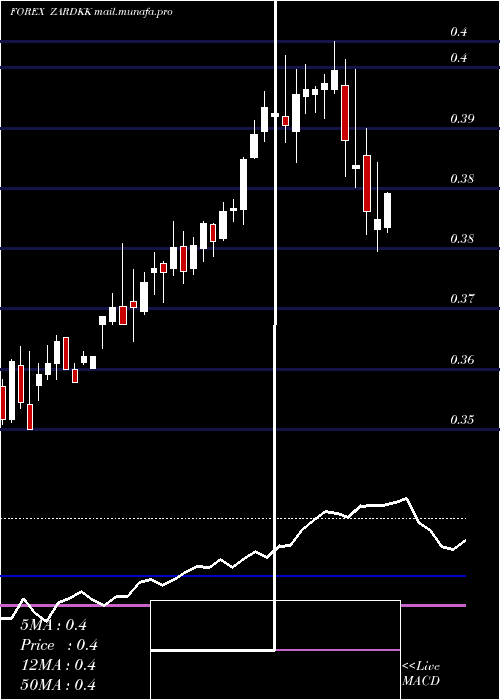Click the last white candlestick on the right
Viewport: 500px width, 700px height.
[388, 211]
